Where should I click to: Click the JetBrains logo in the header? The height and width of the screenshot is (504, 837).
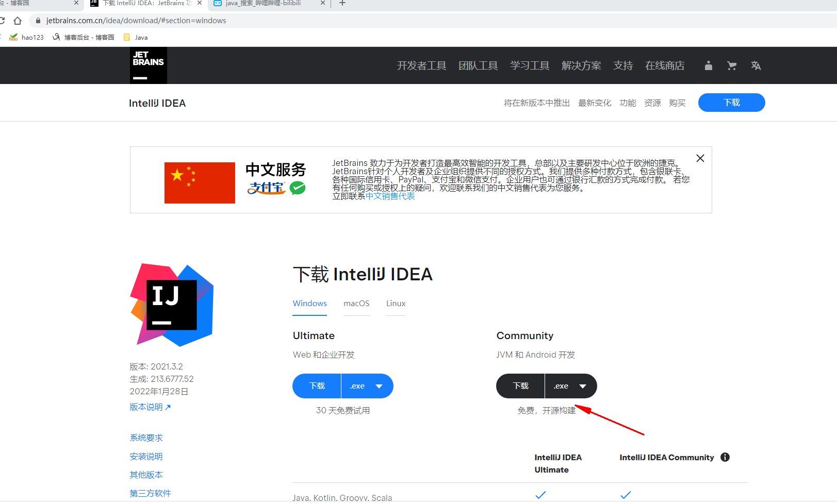coord(149,65)
